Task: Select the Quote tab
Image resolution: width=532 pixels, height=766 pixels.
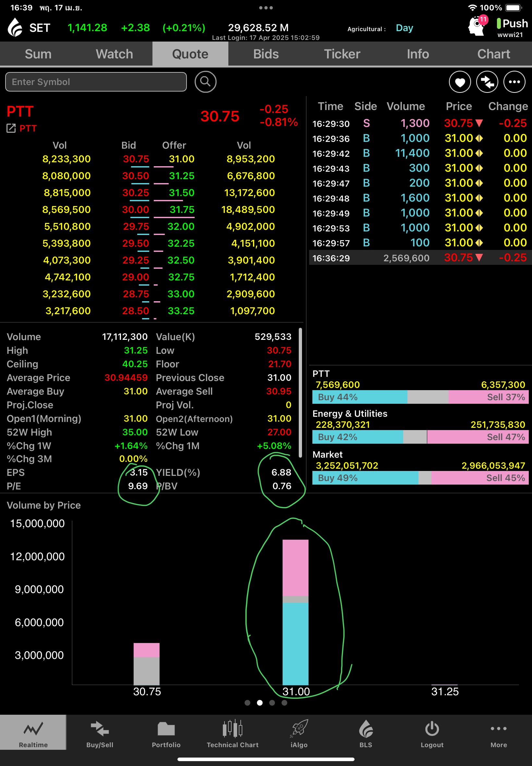Action: (x=190, y=54)
